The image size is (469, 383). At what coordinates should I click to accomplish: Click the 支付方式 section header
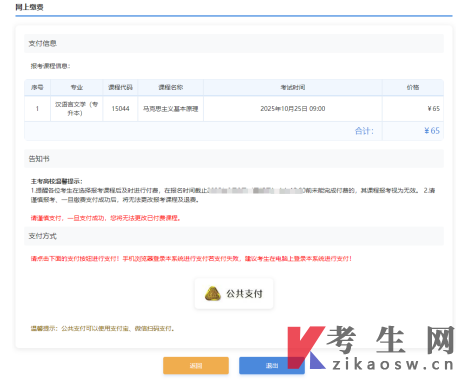(234, 236)
